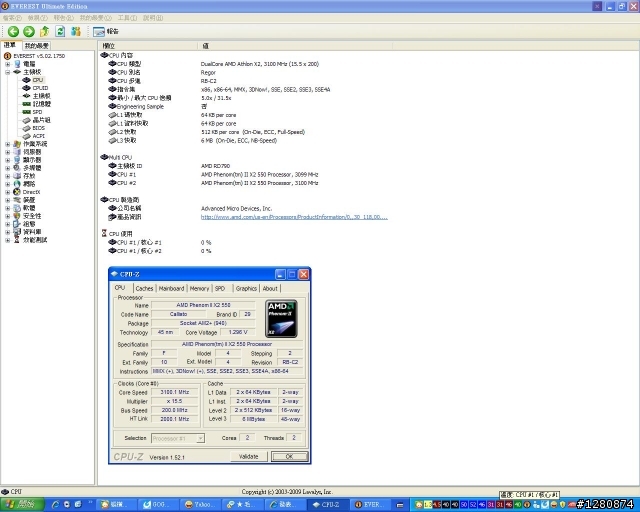640x512 pixels.
Task: Open the 報告 report toolbar button
Action: pyautogui.click(x=106, y=31)
